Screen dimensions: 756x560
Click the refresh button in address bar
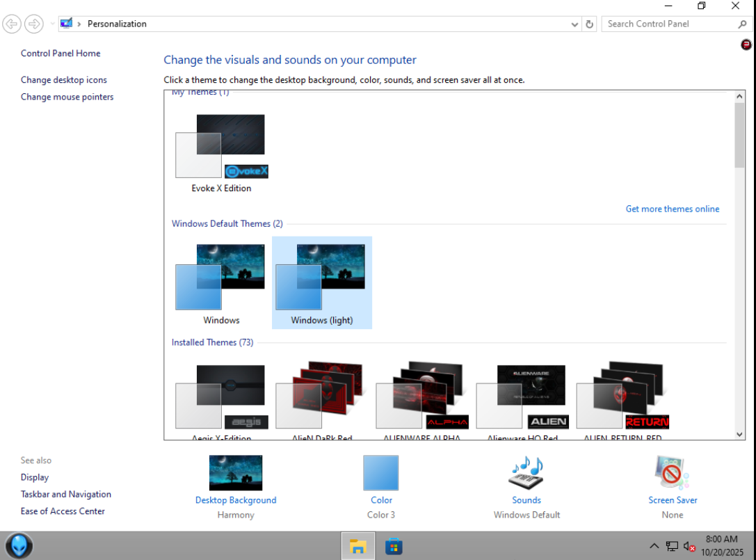pos(590,24)
